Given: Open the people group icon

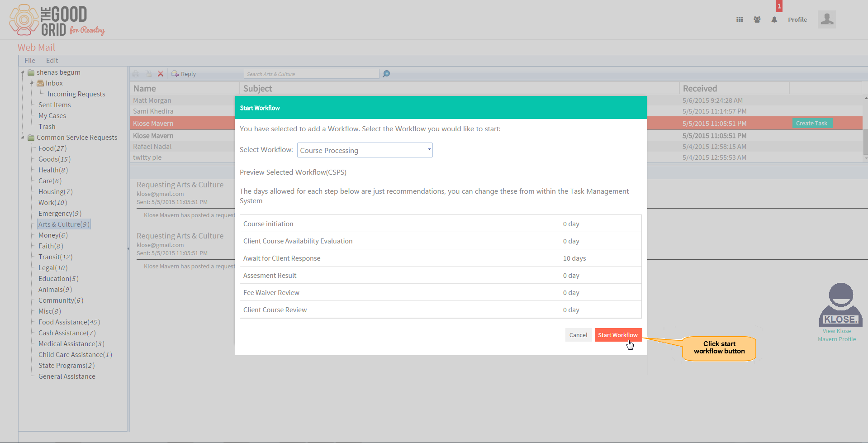Looking at the screenshot, I should pos(757,19).
